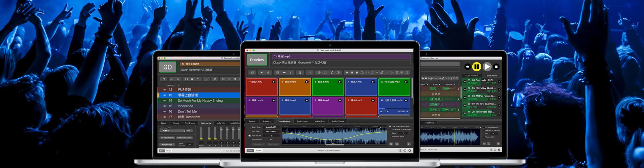Viewport: 644px width, 168px height.
Task: Open Time & Loops tab in center window
Action: [x=284, y=121]
